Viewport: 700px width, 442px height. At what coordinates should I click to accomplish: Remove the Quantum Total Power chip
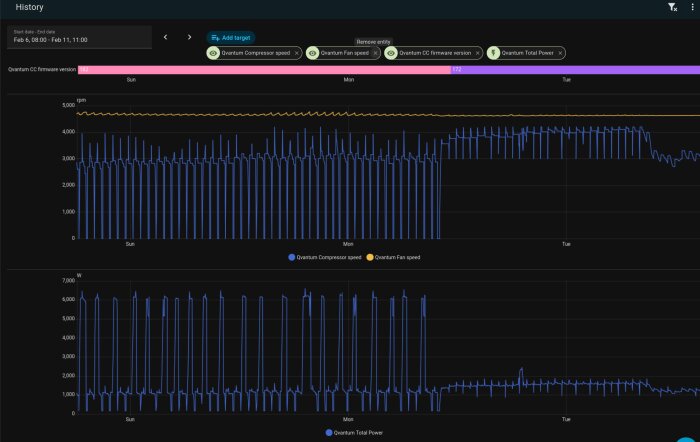[x=560, y=53]
